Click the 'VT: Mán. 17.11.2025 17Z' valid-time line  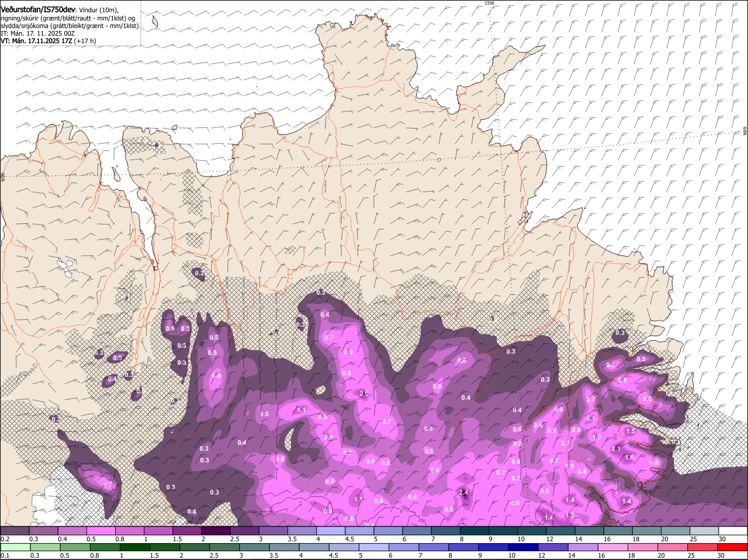36,41
